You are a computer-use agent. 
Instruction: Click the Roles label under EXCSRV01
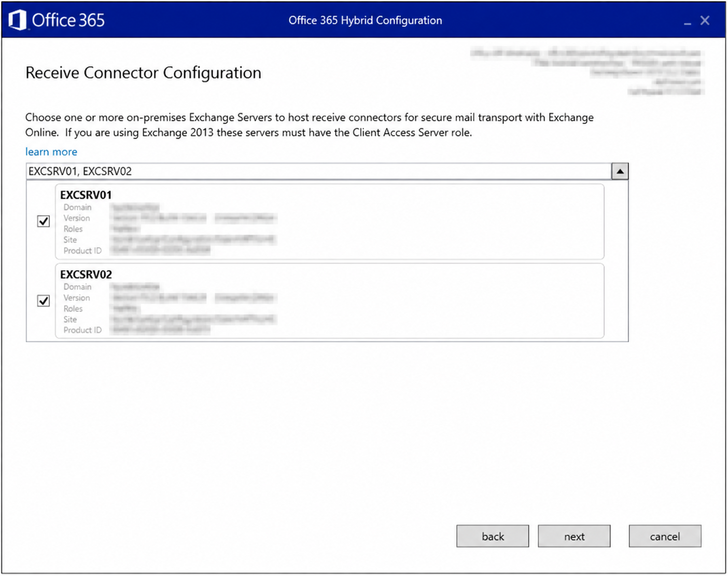[x=73, y=229]
